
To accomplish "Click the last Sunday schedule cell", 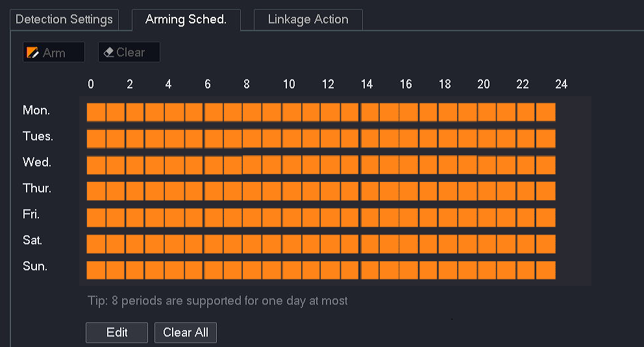I will pyautogui.click(x=546, y=270).
